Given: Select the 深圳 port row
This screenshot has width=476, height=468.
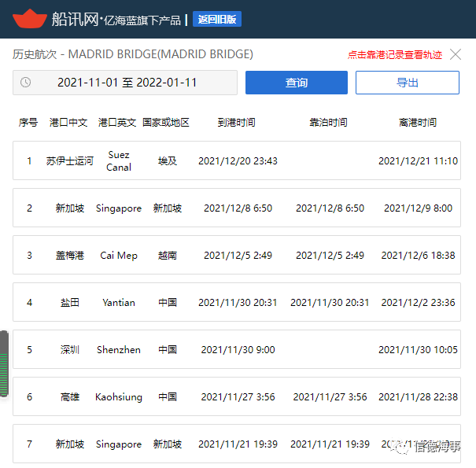Looking at the screenshot, I should click(237, 349).
